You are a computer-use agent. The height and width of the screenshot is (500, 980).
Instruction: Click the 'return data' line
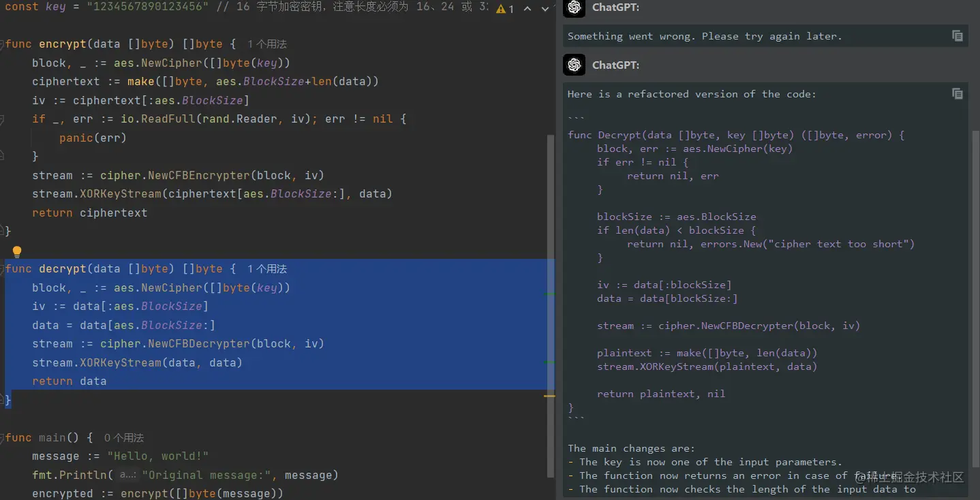69,381
